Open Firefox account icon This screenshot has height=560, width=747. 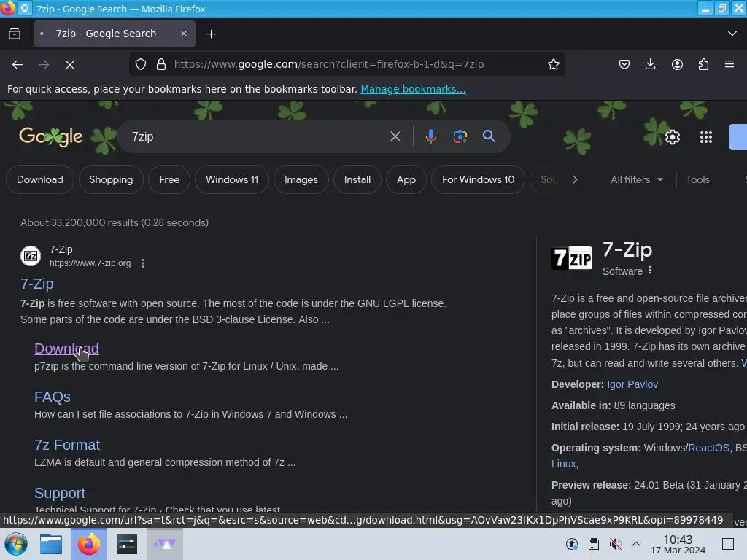(677, 64)
